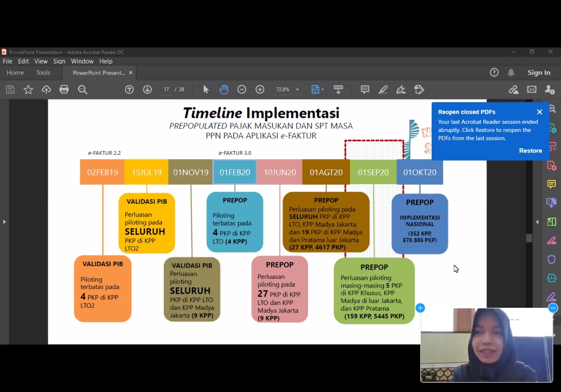The image size is (561, 392).
Task: Click the zoom out minus icon
Action: (242, 89)
